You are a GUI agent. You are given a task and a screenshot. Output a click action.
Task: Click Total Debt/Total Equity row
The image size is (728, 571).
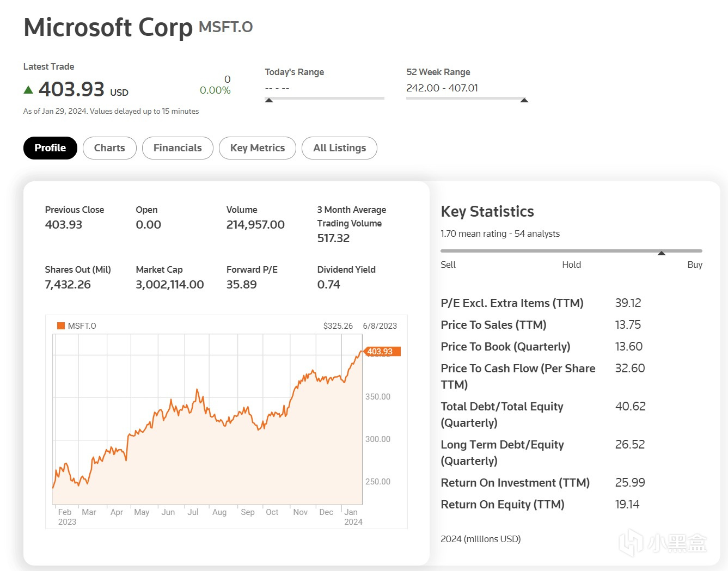click(x=571, y=414)
